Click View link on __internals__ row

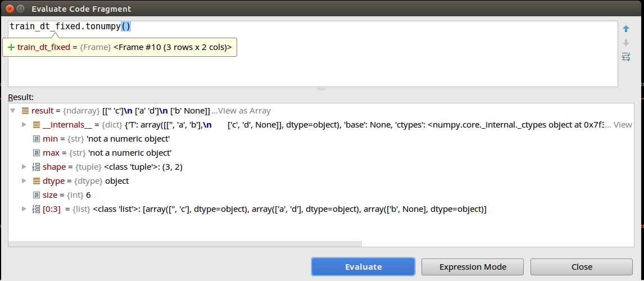point(623,125)
